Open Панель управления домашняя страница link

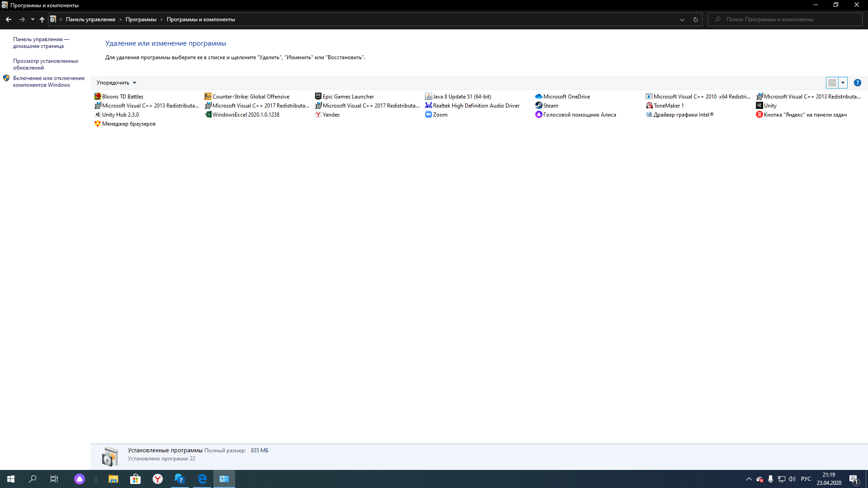(41, 42)
